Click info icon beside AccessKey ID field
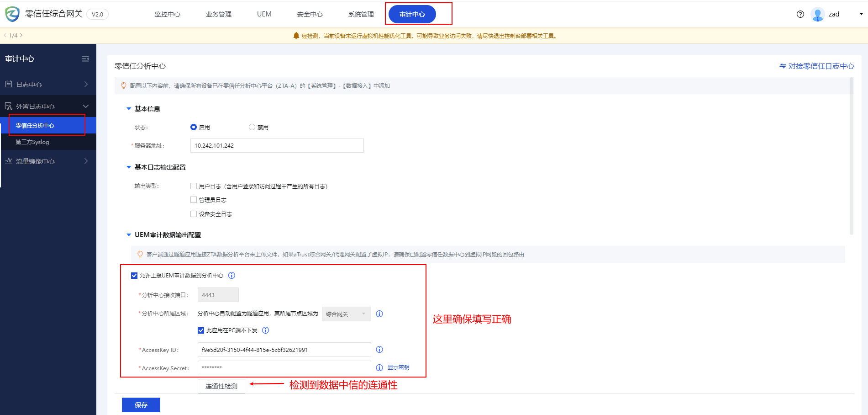Image resolution: width=868 pixels, height=415 pixels. click(x=379, y=350)
